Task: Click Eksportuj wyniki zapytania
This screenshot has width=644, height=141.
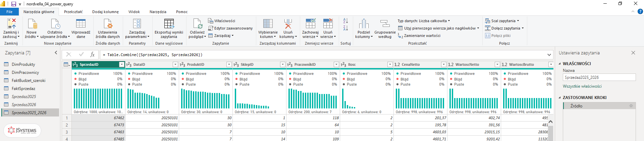Action: (169, 29)
